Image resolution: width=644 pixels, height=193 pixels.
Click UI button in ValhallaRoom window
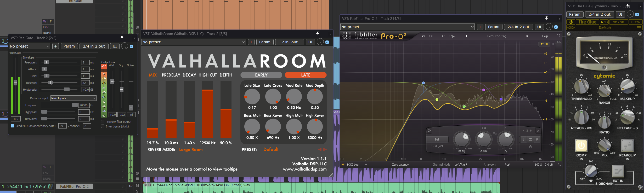(310, 42)
